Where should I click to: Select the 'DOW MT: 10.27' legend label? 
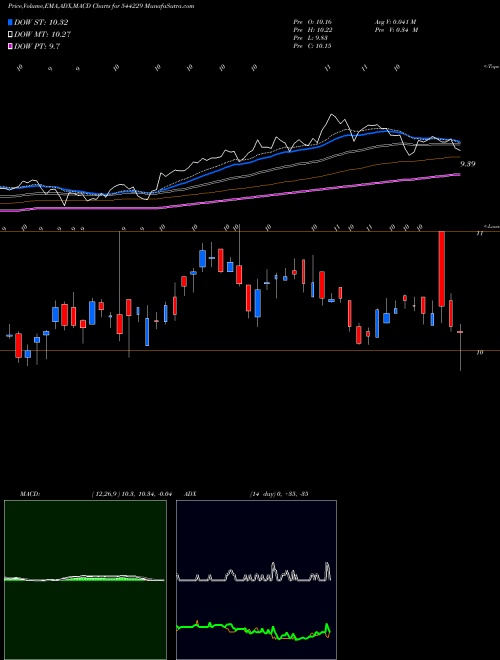[x=42, y=35]
